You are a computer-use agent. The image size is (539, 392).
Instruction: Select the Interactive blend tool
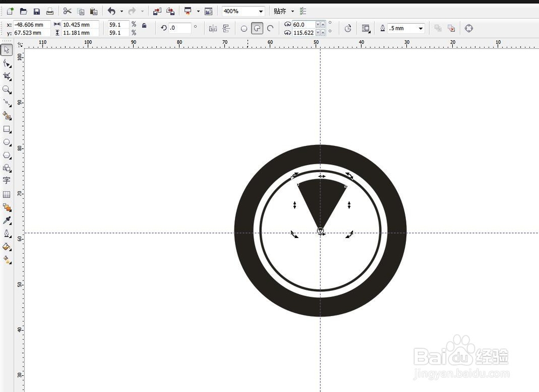coord(6,207)
